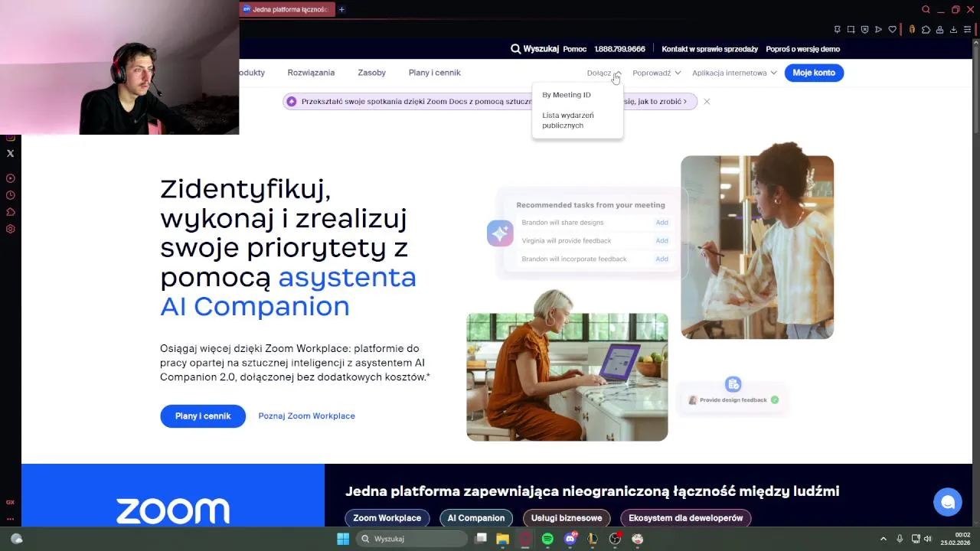Call the 1.888.799.9666 phone link
This screenshot has width=980, height=551.
(x=619, y=49)
